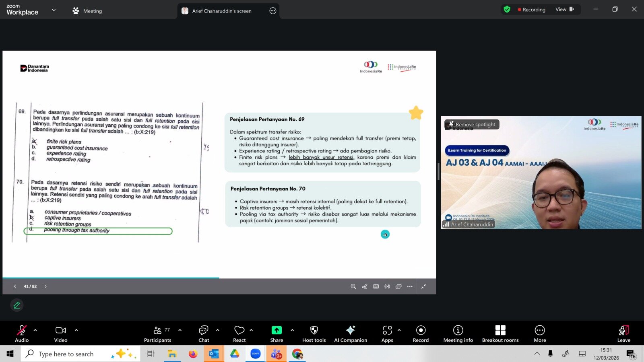Screen dimensions: 644x362
Task: Switch to the Meeting tab
Action: (x=87, y=11)
